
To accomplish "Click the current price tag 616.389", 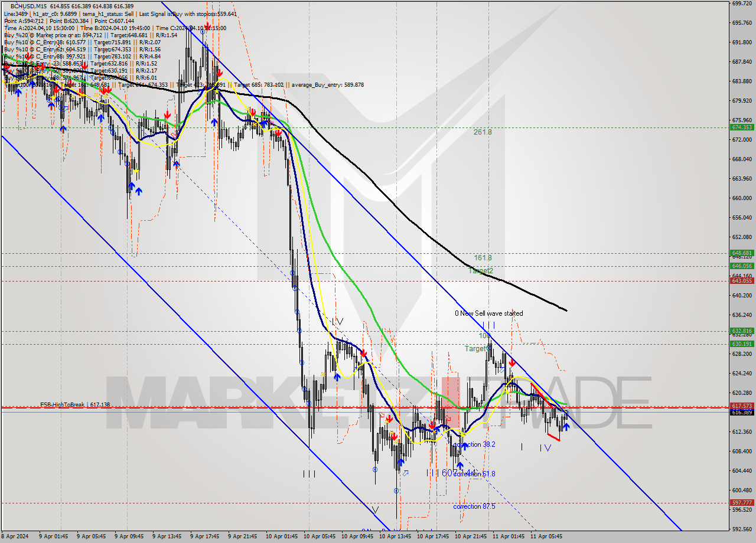I will 742,412.
